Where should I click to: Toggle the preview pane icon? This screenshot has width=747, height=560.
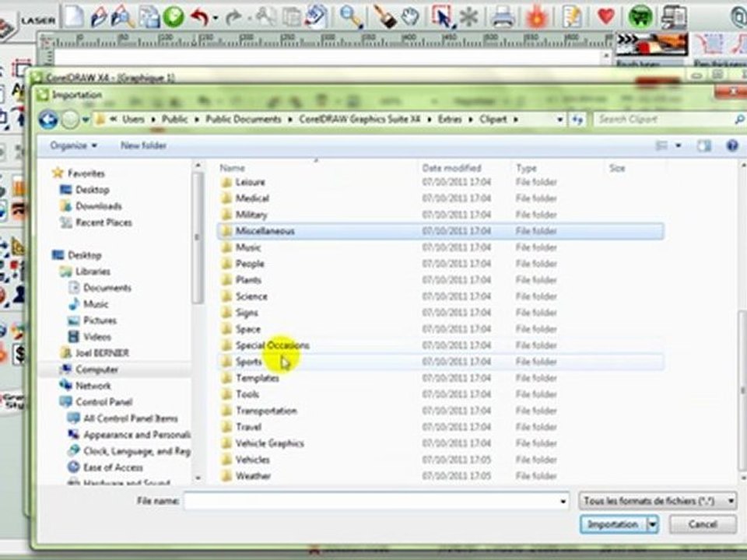(703, 145)
